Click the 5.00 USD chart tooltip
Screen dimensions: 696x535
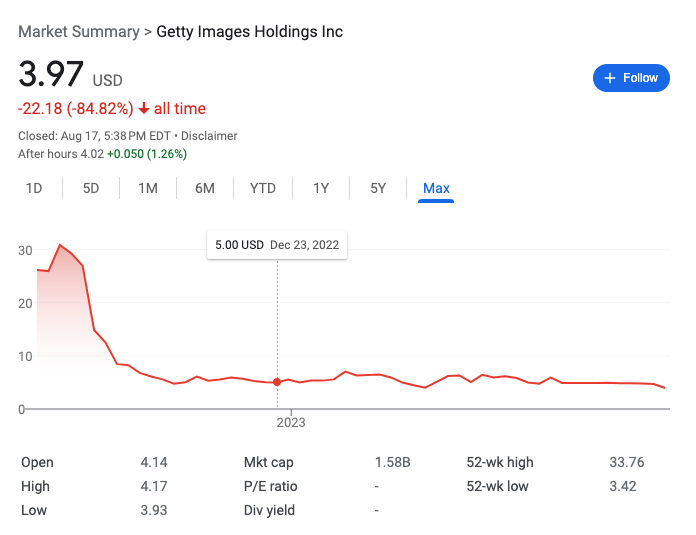coord(277,245)
